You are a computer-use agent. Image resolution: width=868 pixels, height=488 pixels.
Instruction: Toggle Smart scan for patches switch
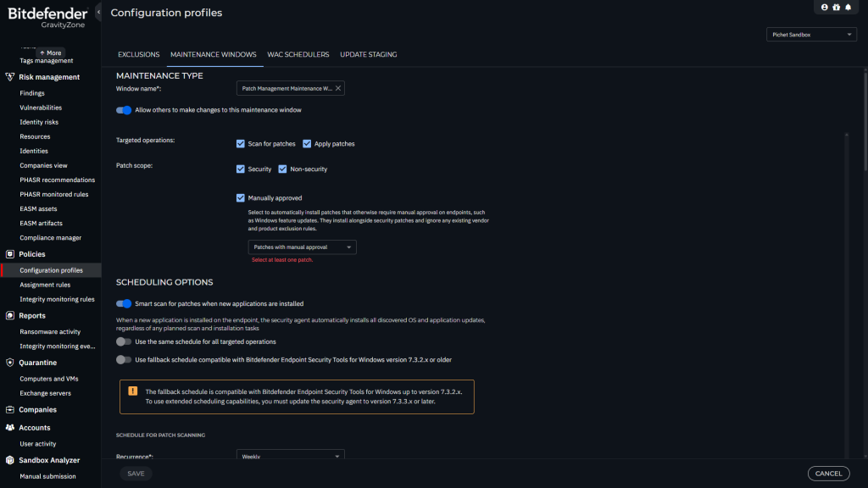[x=124, y=303]
